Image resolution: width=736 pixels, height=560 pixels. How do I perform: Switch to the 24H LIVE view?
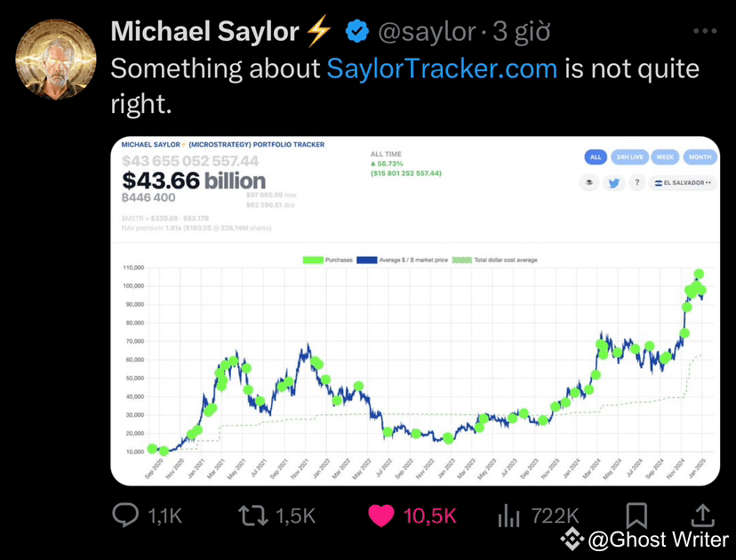tap(629, 156)
